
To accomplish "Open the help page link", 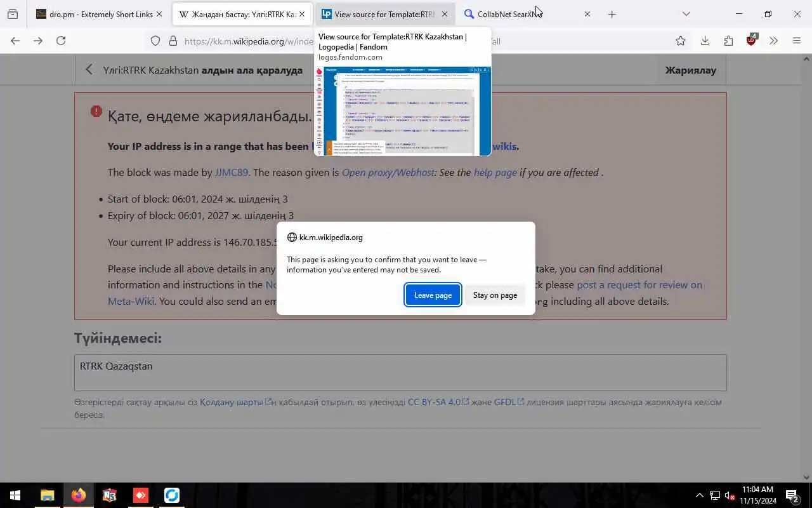I will point(495,172).
